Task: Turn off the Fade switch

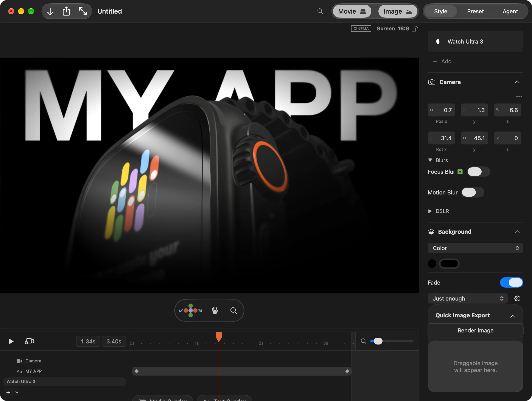Action: (x=511, y=283)
